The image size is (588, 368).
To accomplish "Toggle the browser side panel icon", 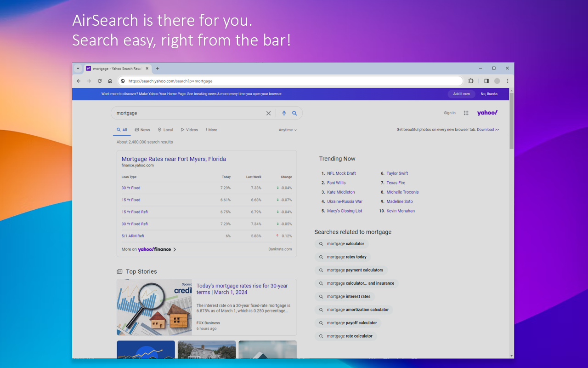I will click(486, 81).
